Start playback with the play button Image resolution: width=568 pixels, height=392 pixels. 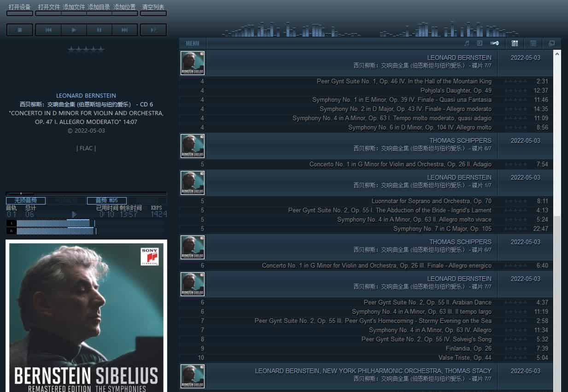74,30
